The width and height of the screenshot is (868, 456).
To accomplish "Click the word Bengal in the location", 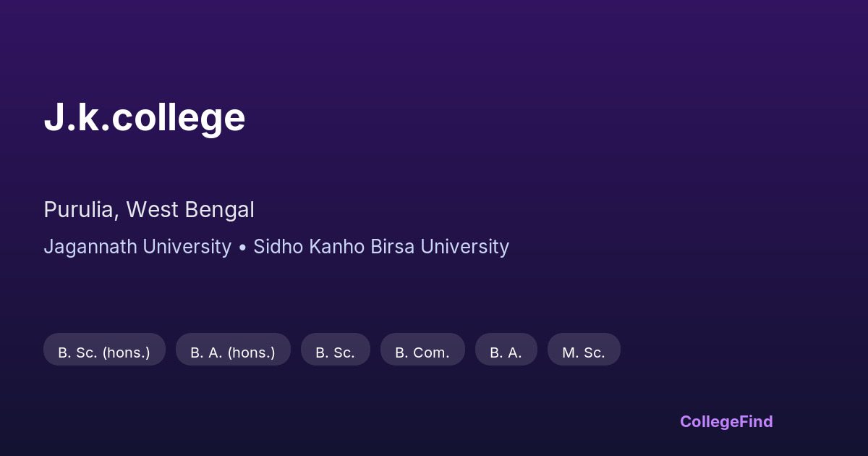I will 219,210.
